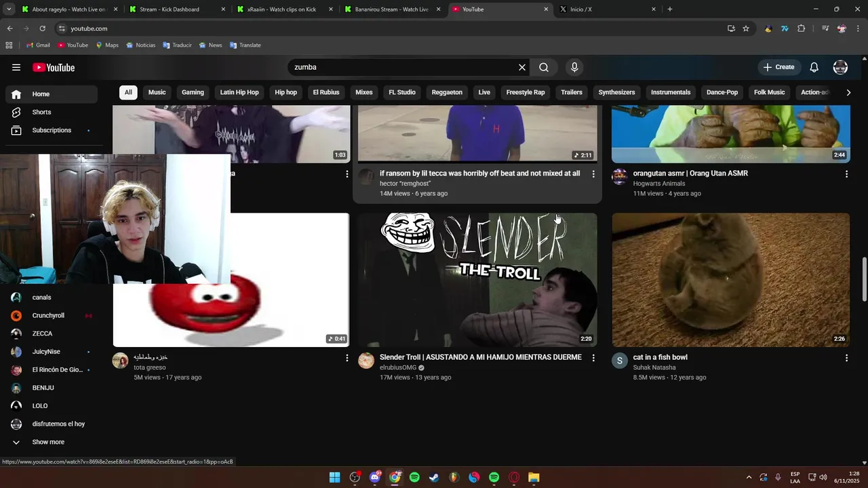Screen dimensions: 868x488
Task: Open options menu for lil tecca ransom video
Action: 593,174
